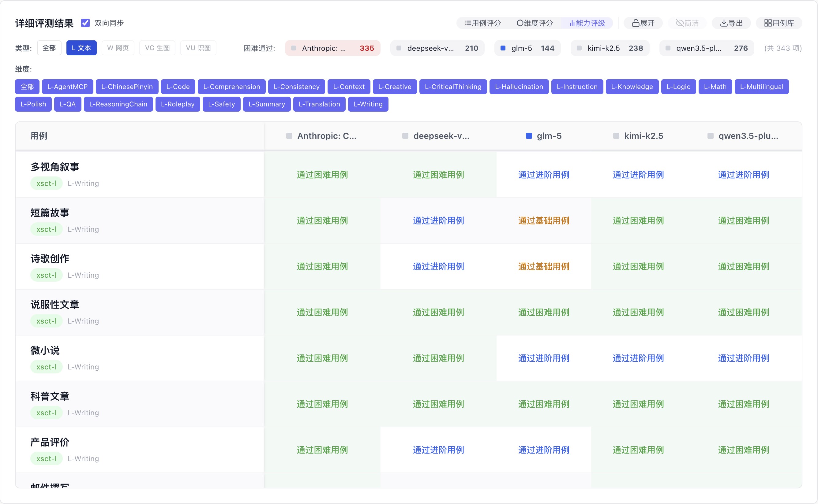Toggle the Anthropic model chip in 困难通过

pyautogui.click(x=332, y=48)
